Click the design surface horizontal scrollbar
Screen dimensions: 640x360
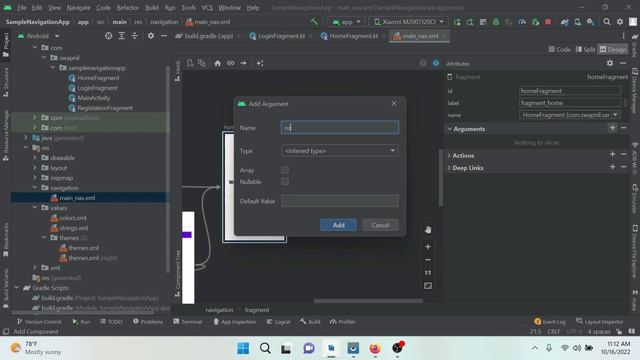click(x=368, y=301)
